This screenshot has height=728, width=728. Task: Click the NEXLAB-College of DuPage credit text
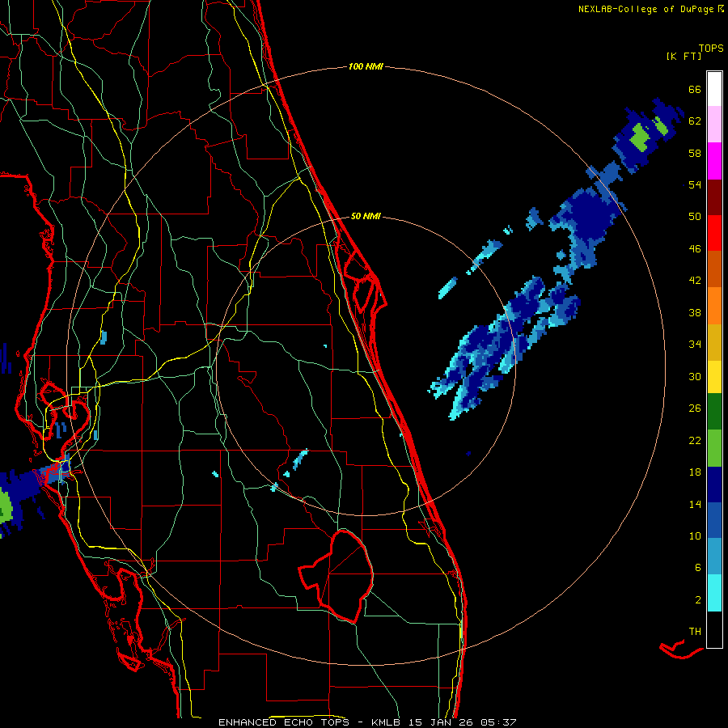click(x=651, y=9)
